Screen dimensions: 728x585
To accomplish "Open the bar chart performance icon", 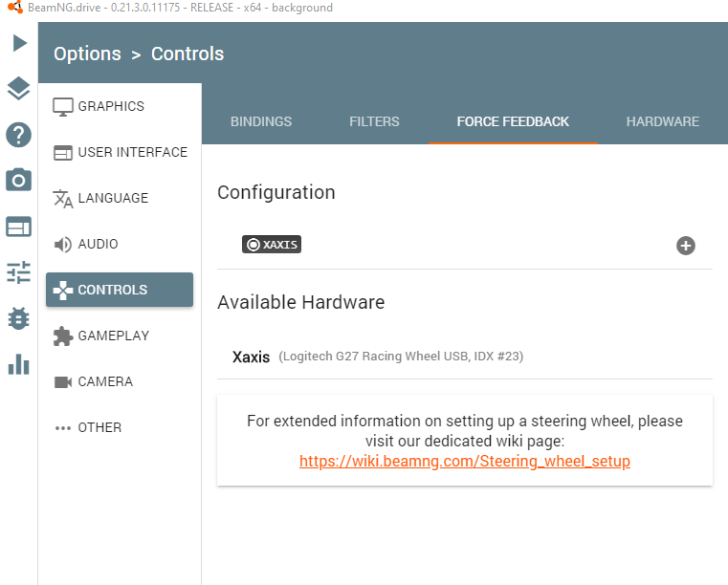I will tap(18, 364).
